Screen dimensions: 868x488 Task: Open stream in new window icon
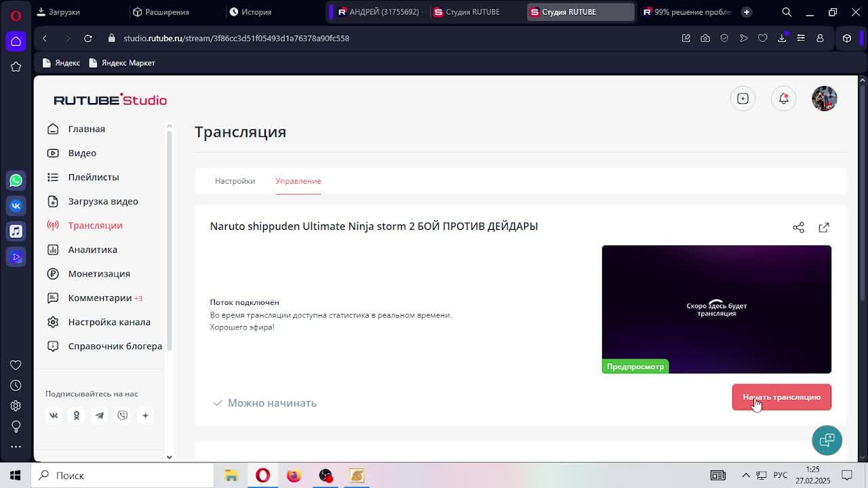(x=824, y=228)
